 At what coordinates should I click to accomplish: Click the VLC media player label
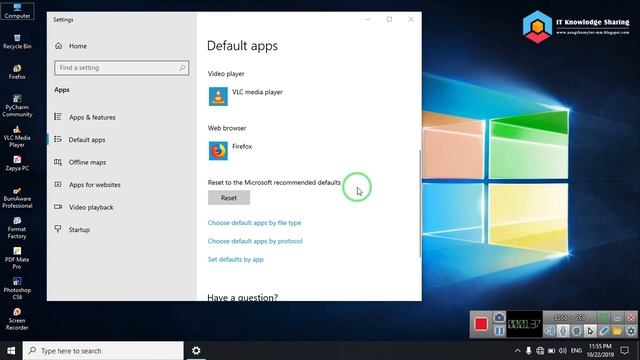point(257,92)
